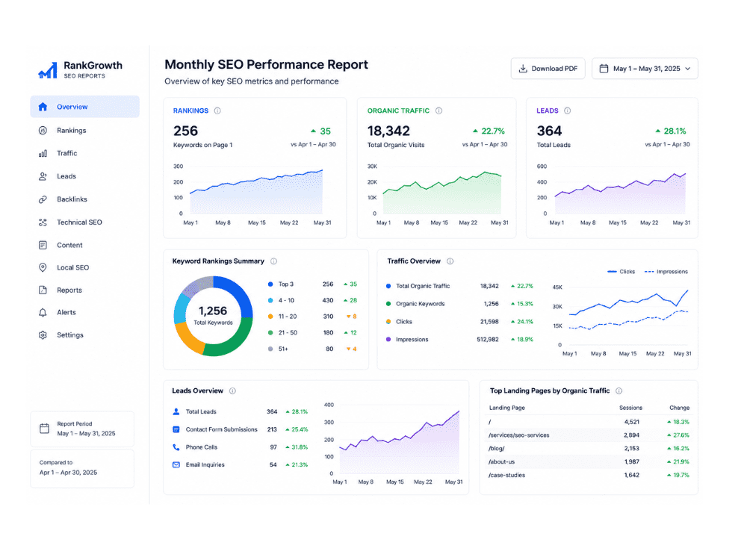Click the Compared to Apr 1 – Apr 30, 2025 box

(x=82, y=468)
